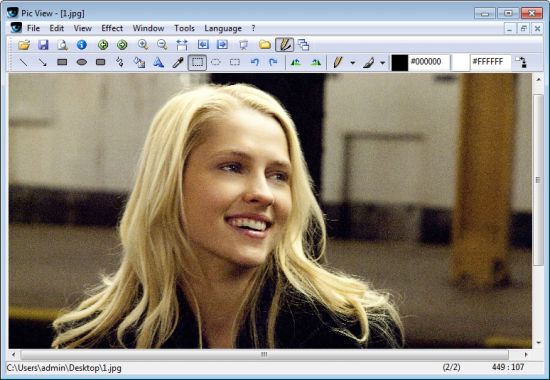550x380 pixels.
Task: Click the fit-to-window size icon
Action: tap(182, 45)
